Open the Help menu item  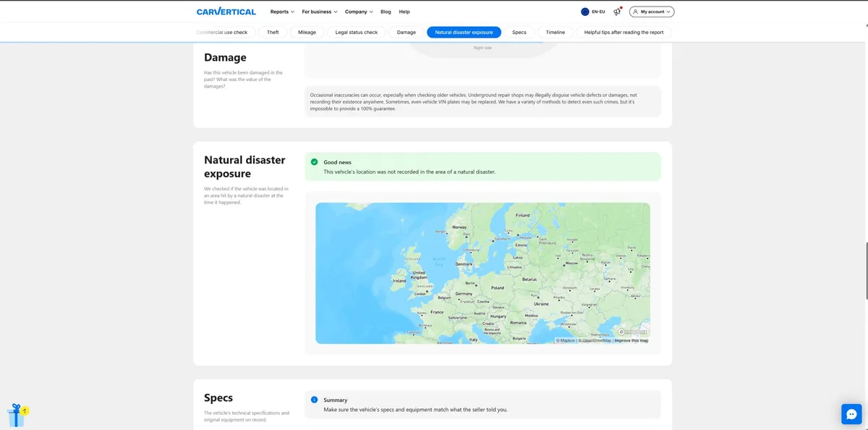point(404,12)
